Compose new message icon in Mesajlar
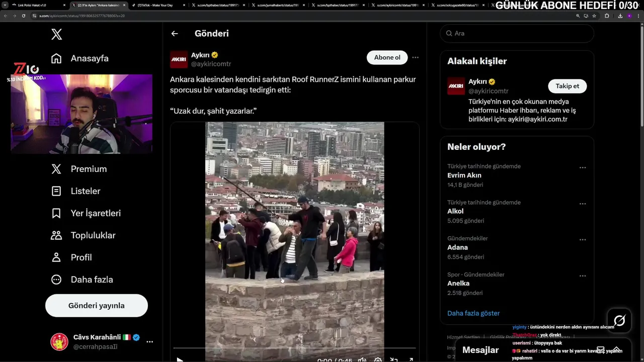Image resolution: width=644 pixels, height=362 pixels. click(600, 349)
